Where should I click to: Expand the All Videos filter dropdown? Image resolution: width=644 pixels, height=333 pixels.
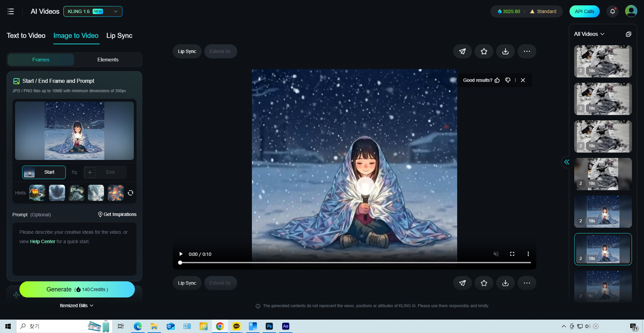pos(589,34)
